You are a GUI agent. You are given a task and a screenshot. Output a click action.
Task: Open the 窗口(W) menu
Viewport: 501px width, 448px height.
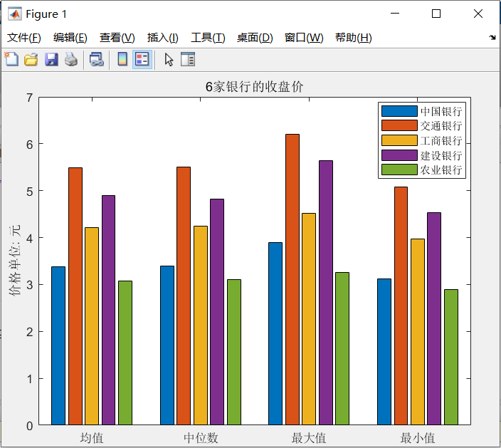tap(304, 38)
